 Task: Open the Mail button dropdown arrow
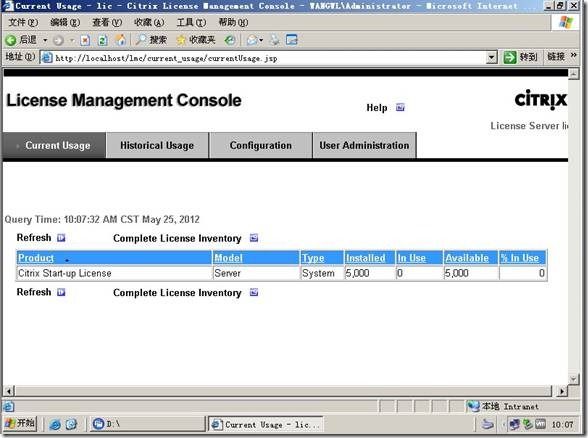point(261,40)
